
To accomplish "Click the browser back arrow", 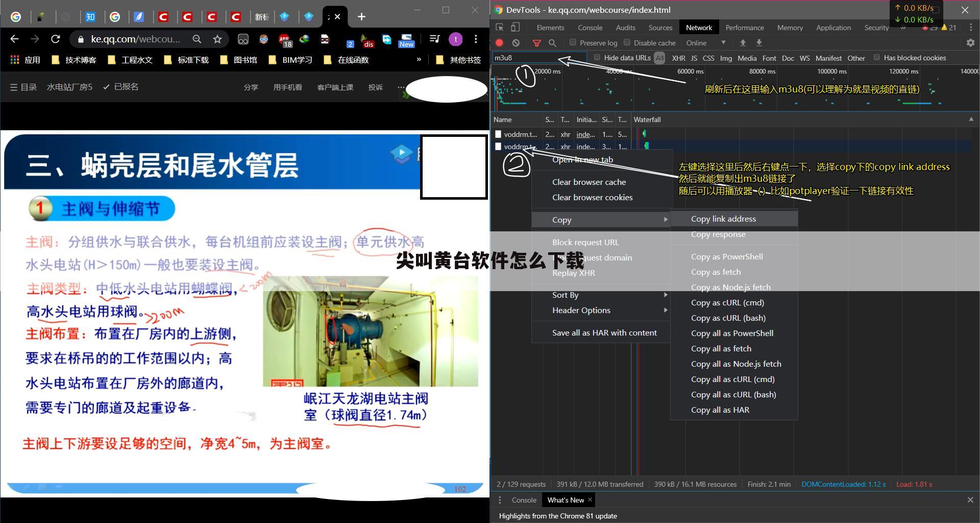I will [14, 39].
